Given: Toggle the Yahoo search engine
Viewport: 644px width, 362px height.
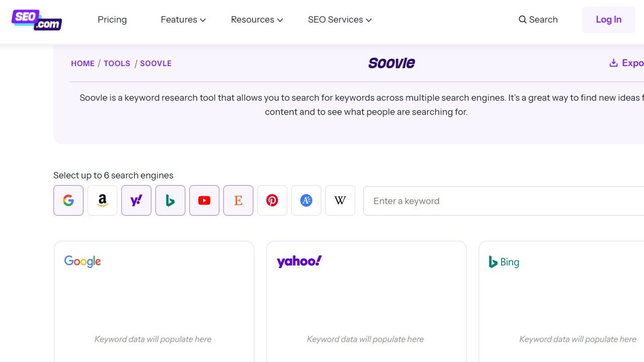Looking at the screenshot, I should tap(136, 200).
